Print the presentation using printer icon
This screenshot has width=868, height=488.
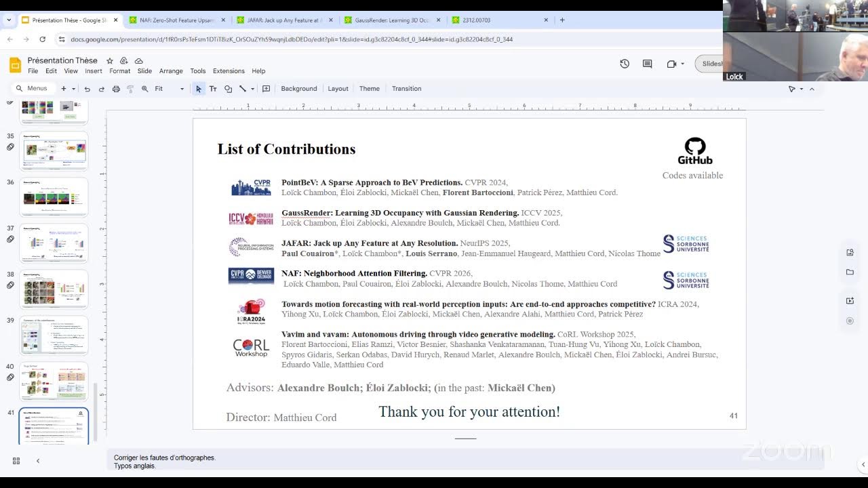pyautogui.click(x=116, y=89)
